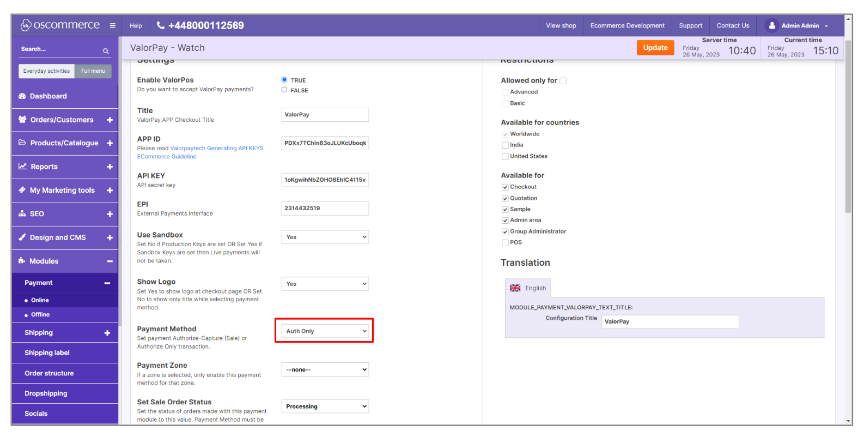Open the Show Logo dropdown
Image resolution: width=862 pixels, height=434 pixels.
click(x=325, y=284)
